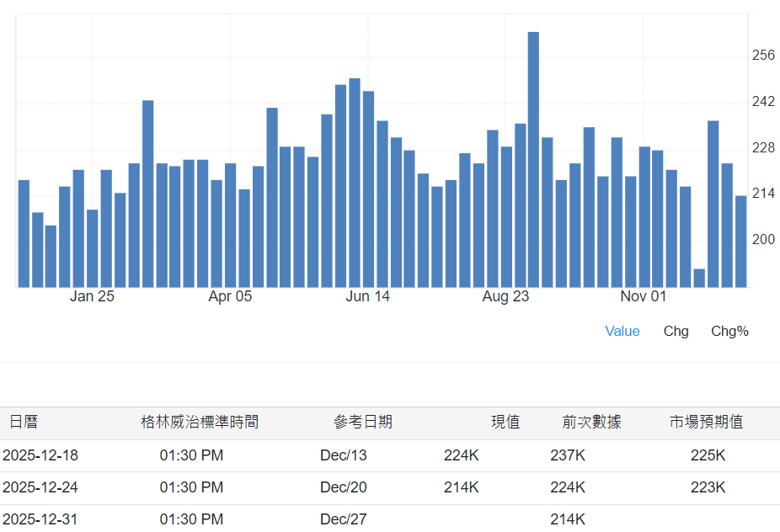This screenshot has height=532, width=780.
Task: Click the Jun 14 axis label
Action: pyautogui.click(x=367, y=295)
